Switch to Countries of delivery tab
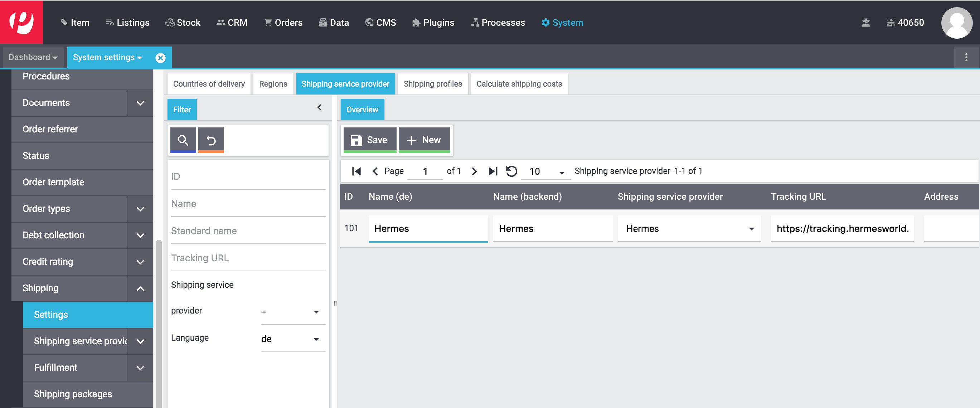 [209, 84]
